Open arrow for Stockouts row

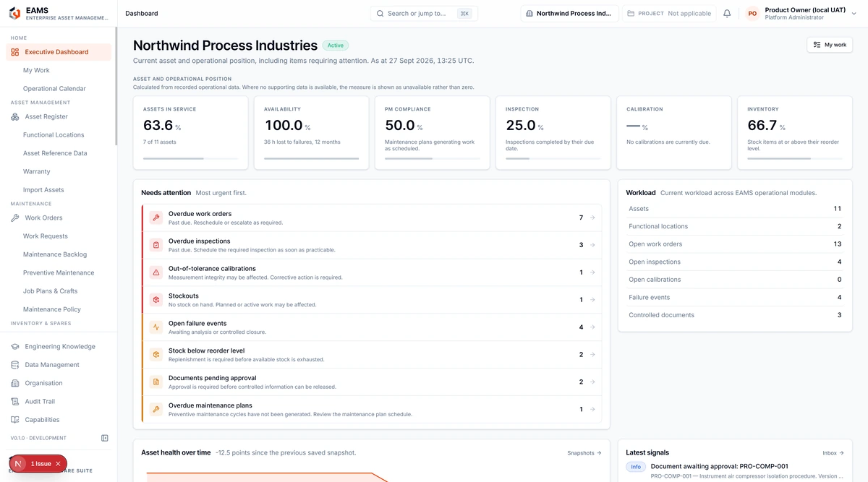592,300
